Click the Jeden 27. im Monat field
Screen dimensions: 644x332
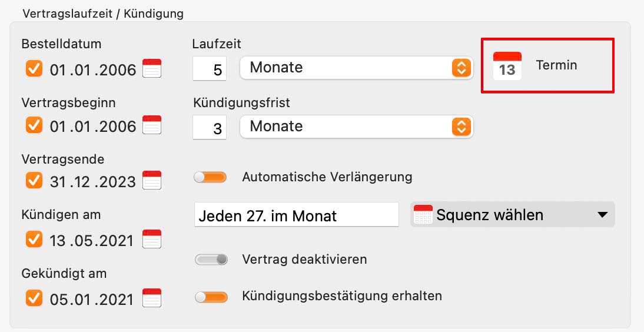coord(297,214)
